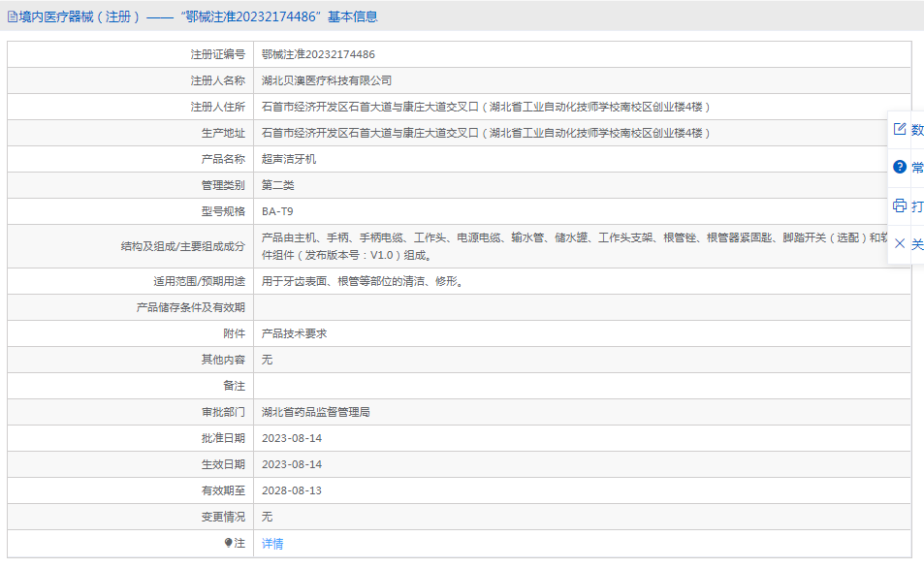Viewport: 924px width, 568px height.
Task: Select registrant name 湖北贝澳医疗科技有限公司
Action: tap(327, 80)
